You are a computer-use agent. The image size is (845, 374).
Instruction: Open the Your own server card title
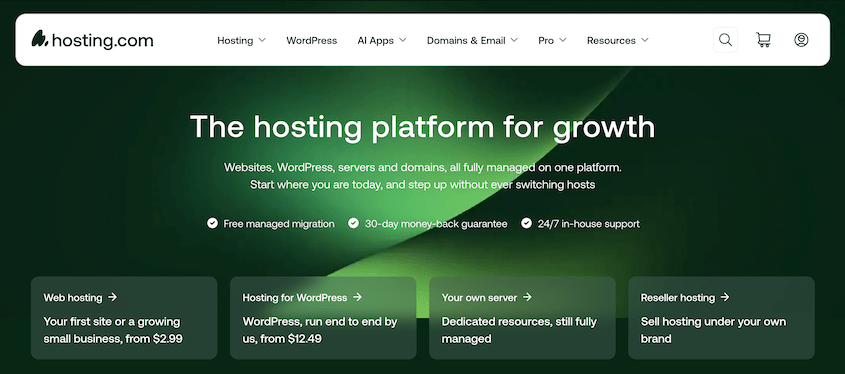tap(479, 297)
